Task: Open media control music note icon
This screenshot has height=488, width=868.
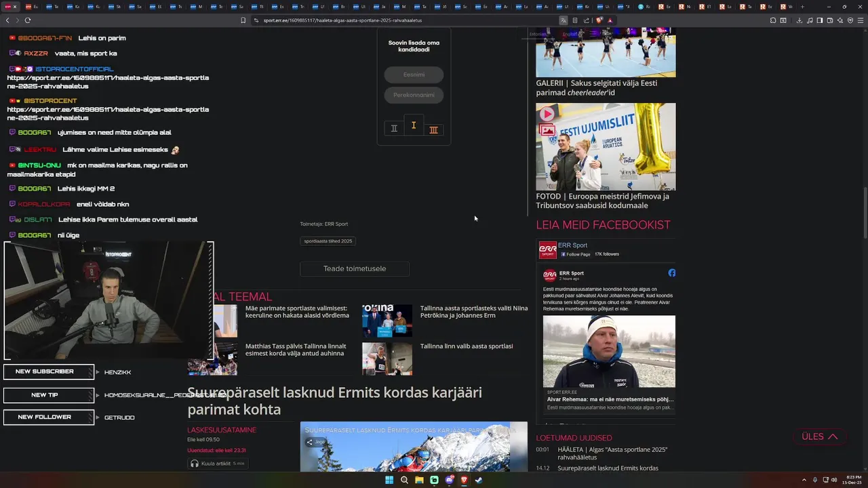Action: [x=810, y=20]
